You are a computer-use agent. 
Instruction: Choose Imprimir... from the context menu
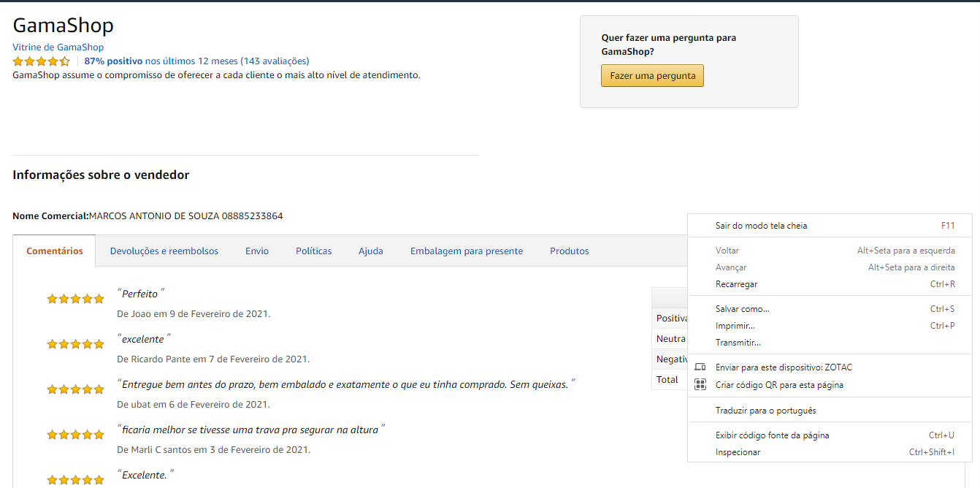[735, 326]
